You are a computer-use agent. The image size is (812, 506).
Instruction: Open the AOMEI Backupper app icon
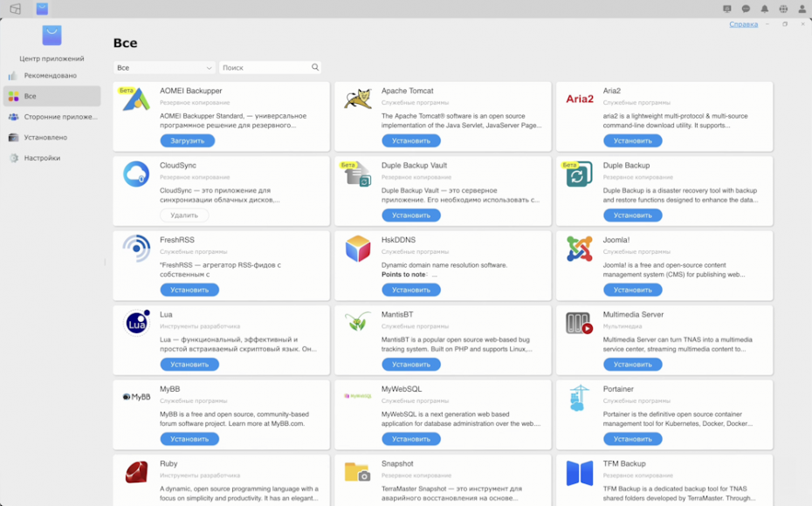point(135,99)
